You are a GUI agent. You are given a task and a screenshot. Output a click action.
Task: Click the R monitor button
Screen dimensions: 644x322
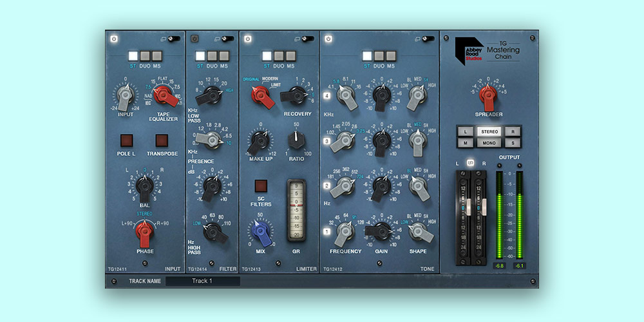point(513,131)
